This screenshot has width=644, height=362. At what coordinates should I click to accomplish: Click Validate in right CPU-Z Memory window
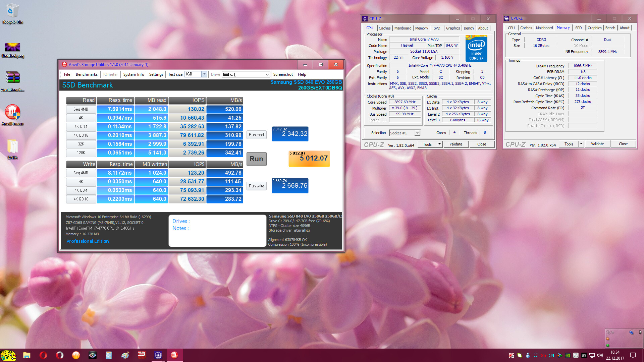coord(597,144)
